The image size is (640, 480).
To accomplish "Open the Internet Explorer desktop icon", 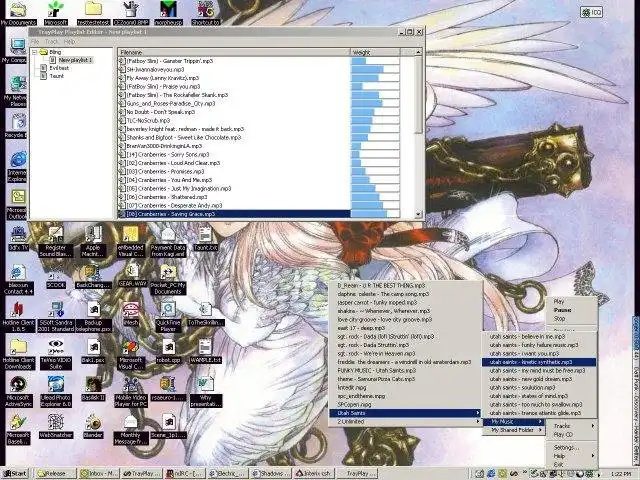I will click(18, 167).
